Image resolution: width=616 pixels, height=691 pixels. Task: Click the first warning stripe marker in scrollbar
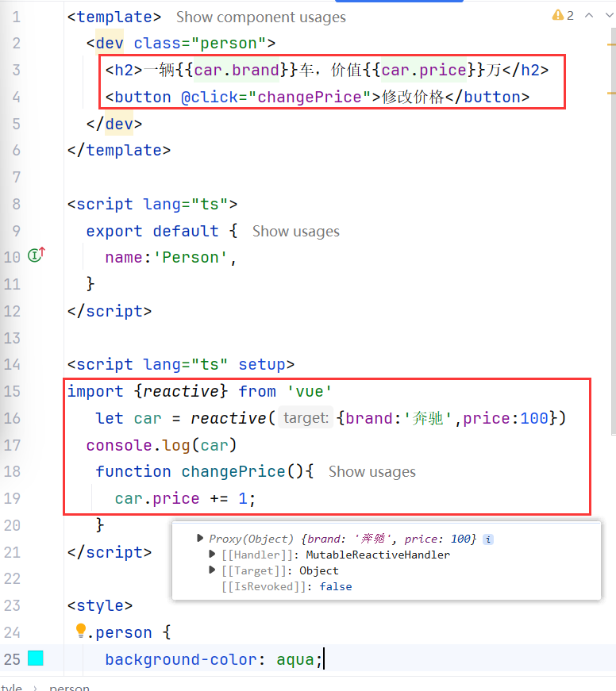point(611,44)
